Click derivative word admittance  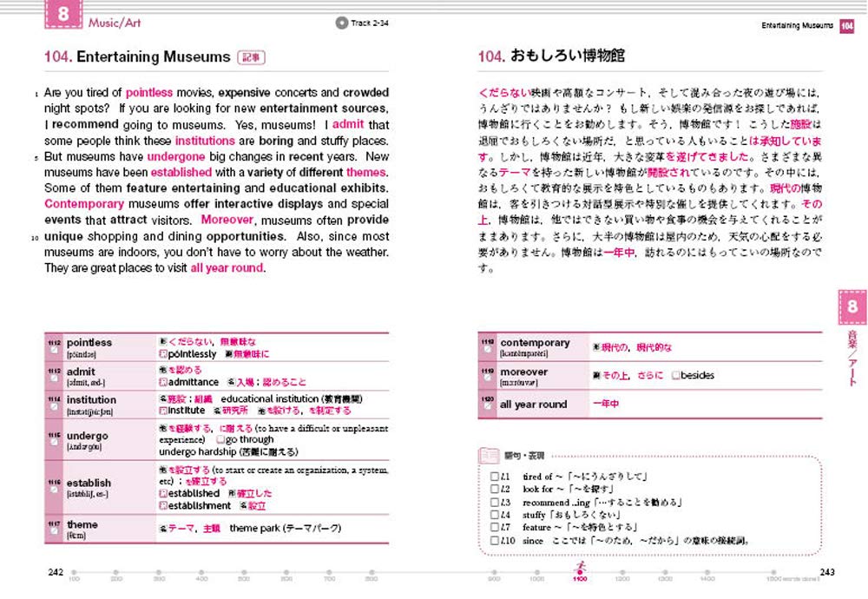[x=194, y=382]
